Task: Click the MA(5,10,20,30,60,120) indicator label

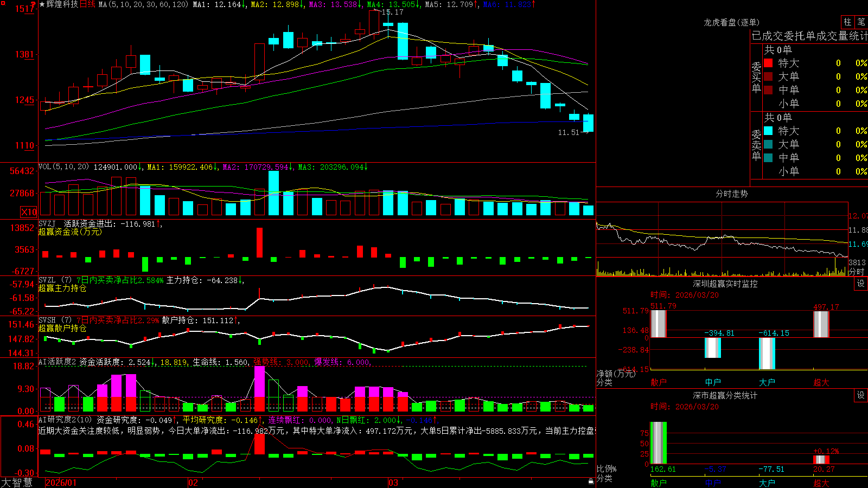Action: coord(143,4)
